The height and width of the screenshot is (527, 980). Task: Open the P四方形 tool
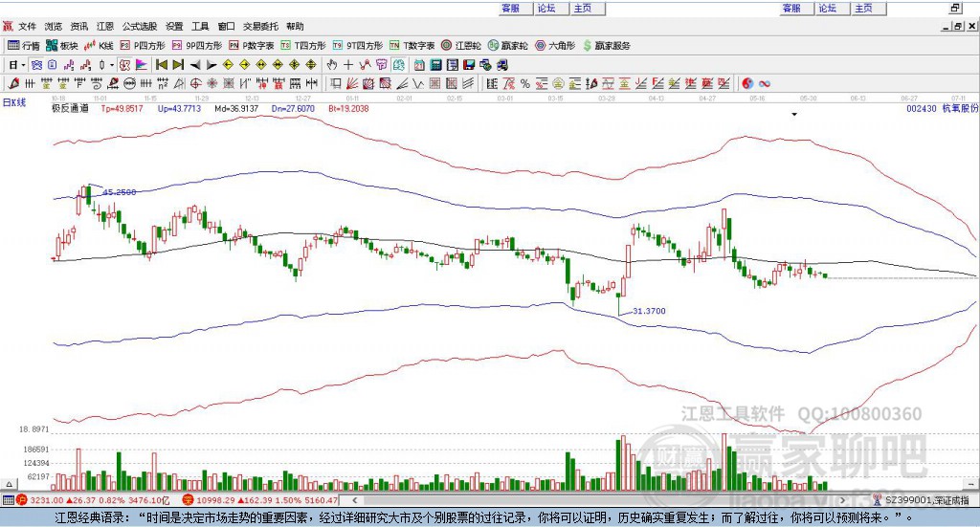[x=143, y=46]
